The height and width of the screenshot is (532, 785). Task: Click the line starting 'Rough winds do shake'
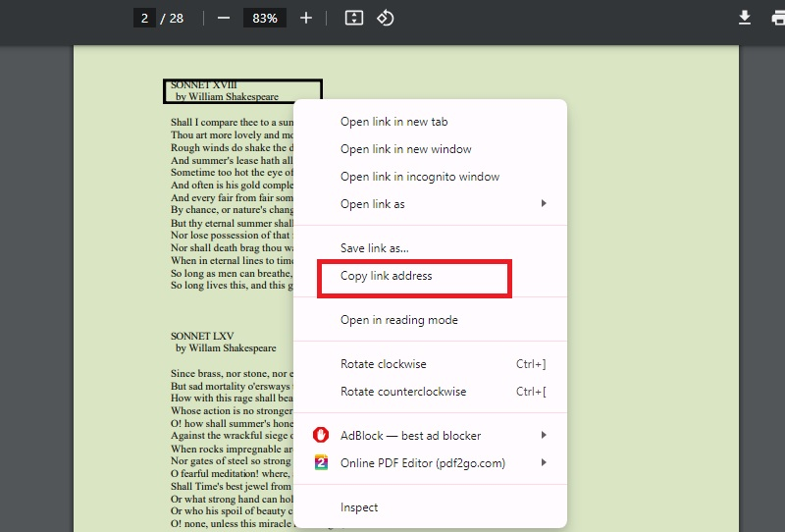point(232,148)
